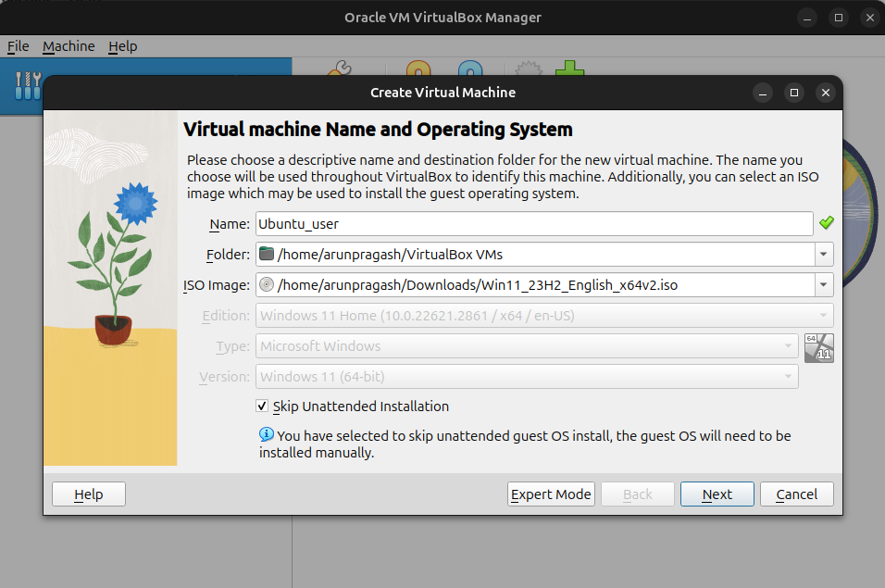Proceed with the Next button
Image resolution: width=885 pixels, height=588 pixels.
[717, 494]
